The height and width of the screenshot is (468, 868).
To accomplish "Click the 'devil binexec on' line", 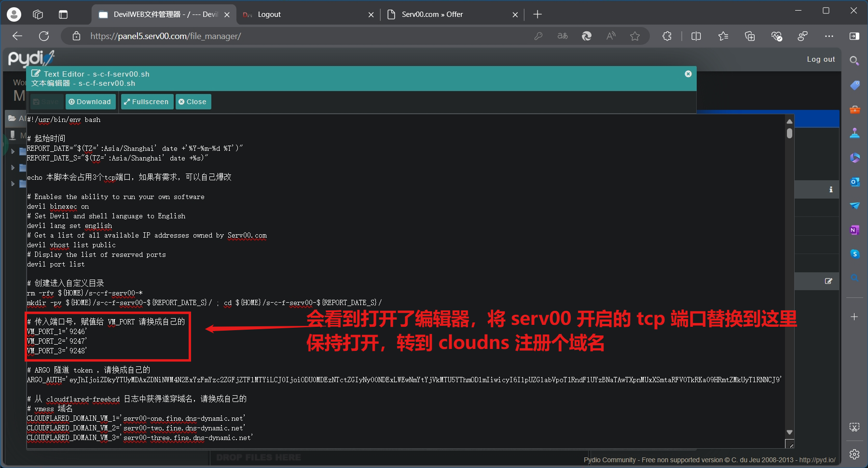I will tap(58, 206).
